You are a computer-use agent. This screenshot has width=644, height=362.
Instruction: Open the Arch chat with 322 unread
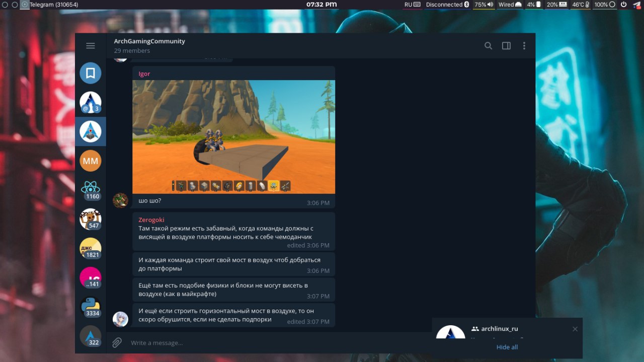pyautogui.click(x=91, y=336)
